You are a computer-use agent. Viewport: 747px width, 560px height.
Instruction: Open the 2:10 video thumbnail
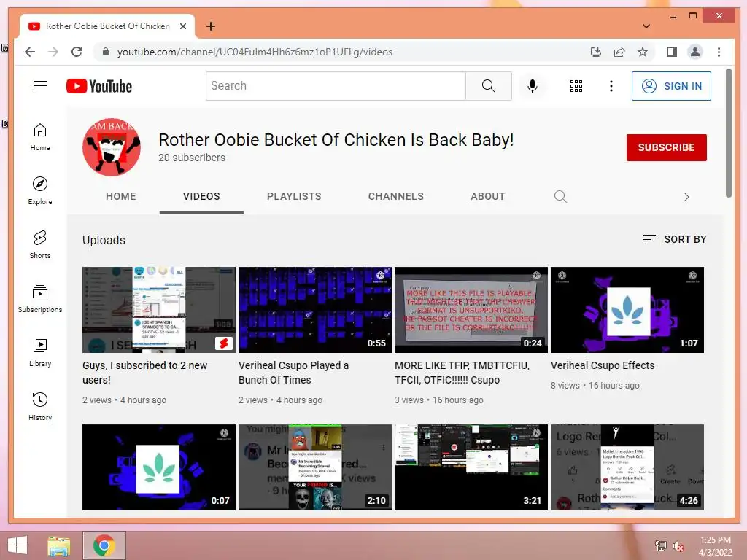tap(315, 467)
